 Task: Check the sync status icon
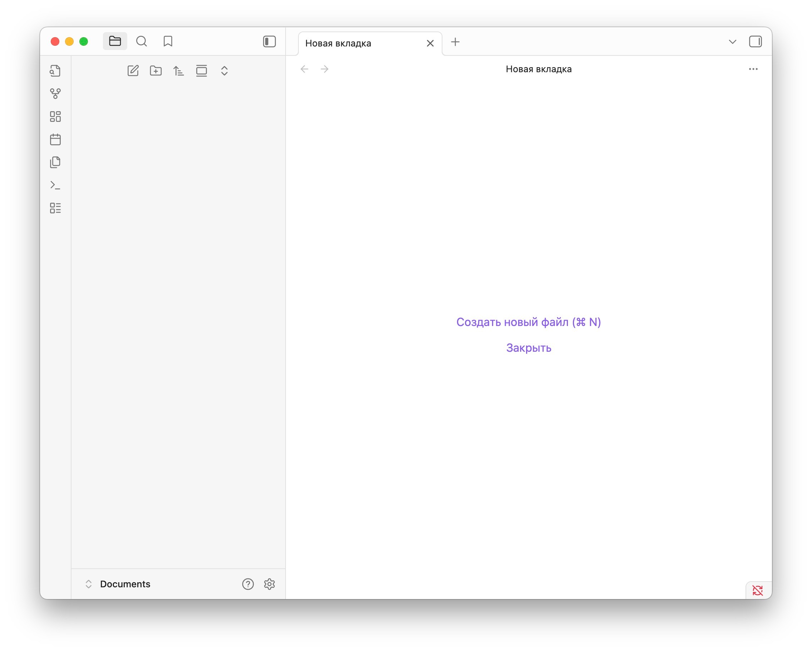pyautogui.click(x=757, y=590)
